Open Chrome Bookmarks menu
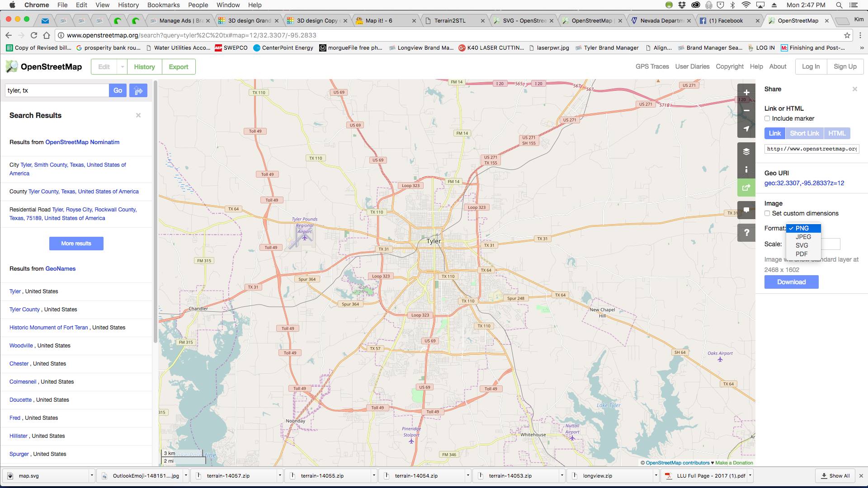 click(163, 5)
